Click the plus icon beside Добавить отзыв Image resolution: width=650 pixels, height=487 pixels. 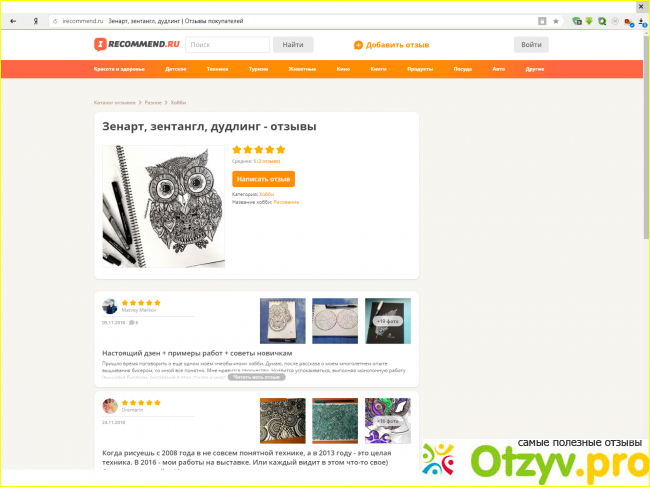(x=358, y=45)
